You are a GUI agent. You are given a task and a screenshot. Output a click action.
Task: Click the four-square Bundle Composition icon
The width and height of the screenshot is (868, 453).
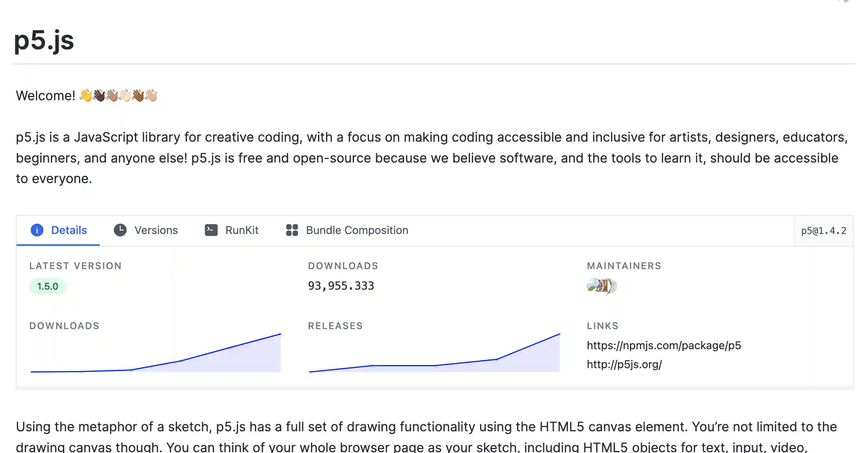coord(292,230)
